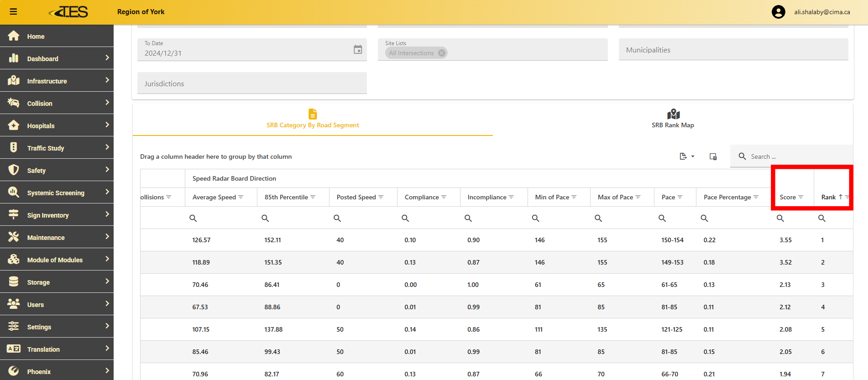Sort by the Pace Percentage column header

727,197
